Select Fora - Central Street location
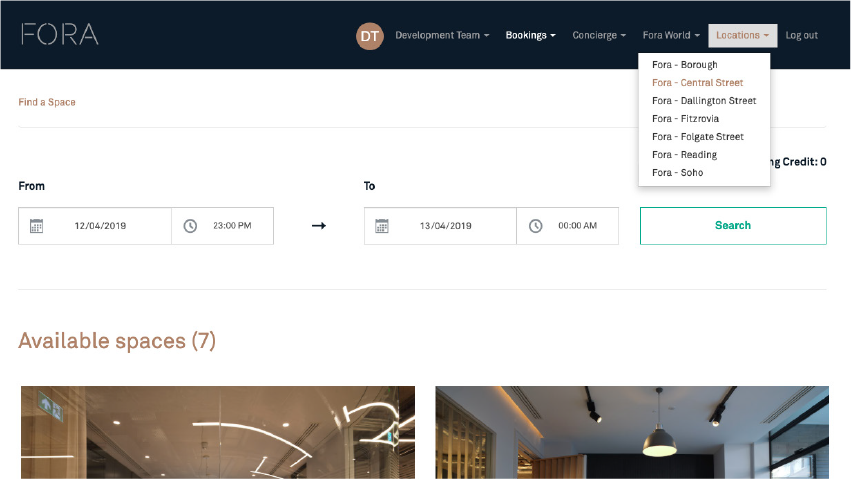Screen dimensions: 851x479 697,82
